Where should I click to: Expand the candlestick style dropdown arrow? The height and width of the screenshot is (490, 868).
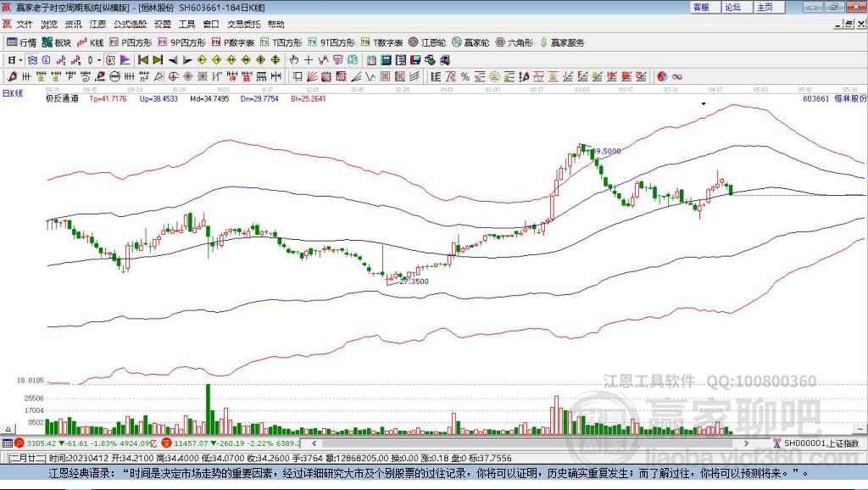[99, 60]
